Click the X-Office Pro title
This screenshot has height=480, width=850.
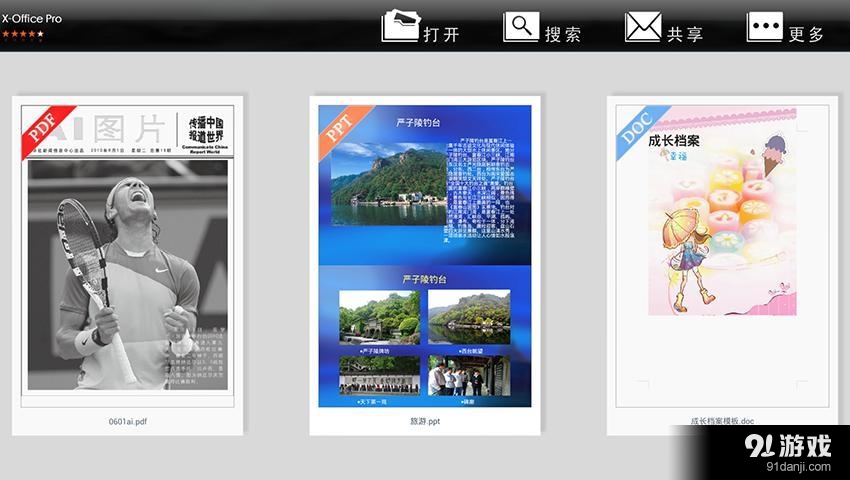click(x=31, y=18)
